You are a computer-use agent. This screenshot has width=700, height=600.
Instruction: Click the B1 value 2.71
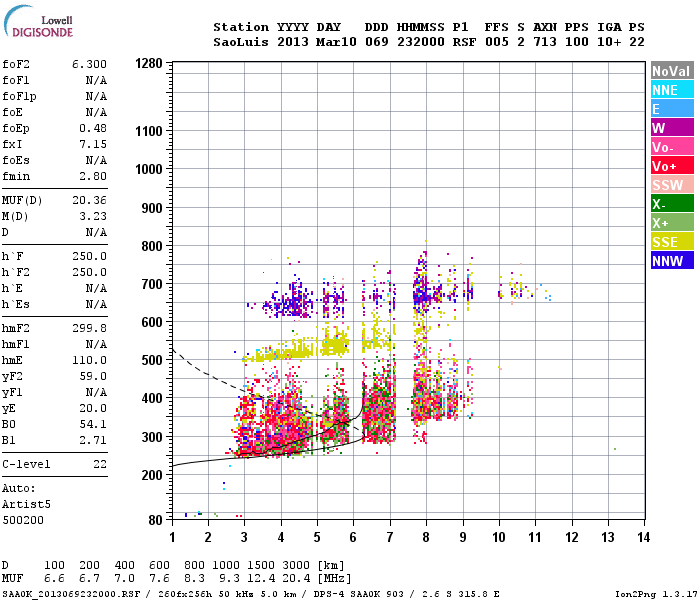93,440
